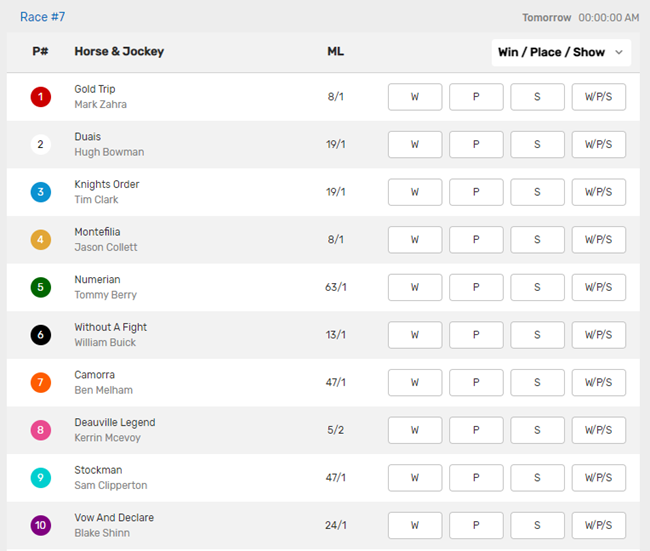Viewport: 650px width, 551px height.
Task: Click the ML column header
Action: point(336,52)
